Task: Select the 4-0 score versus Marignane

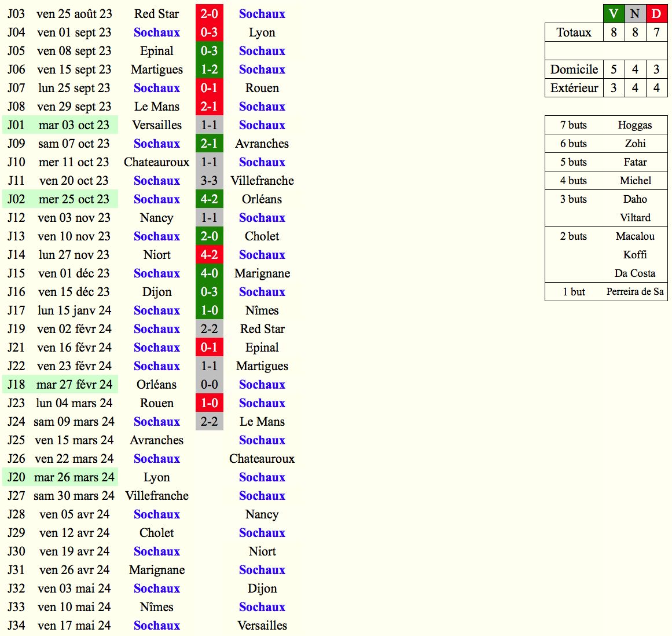Action: coord(209,273)
